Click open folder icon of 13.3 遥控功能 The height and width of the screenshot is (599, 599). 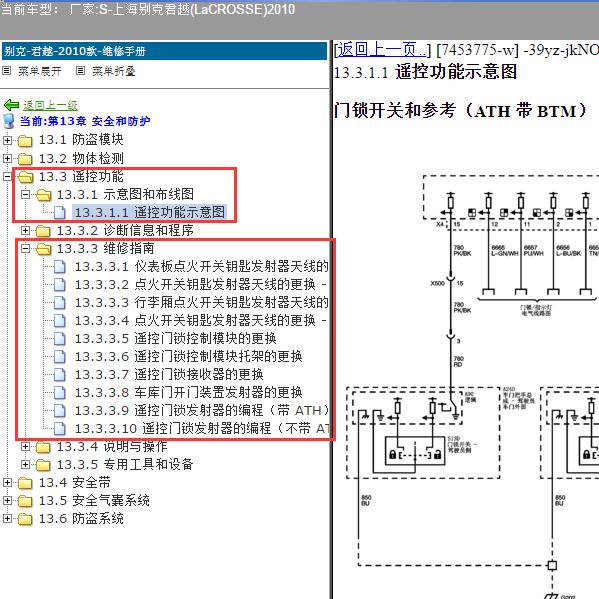coord(25,176)
